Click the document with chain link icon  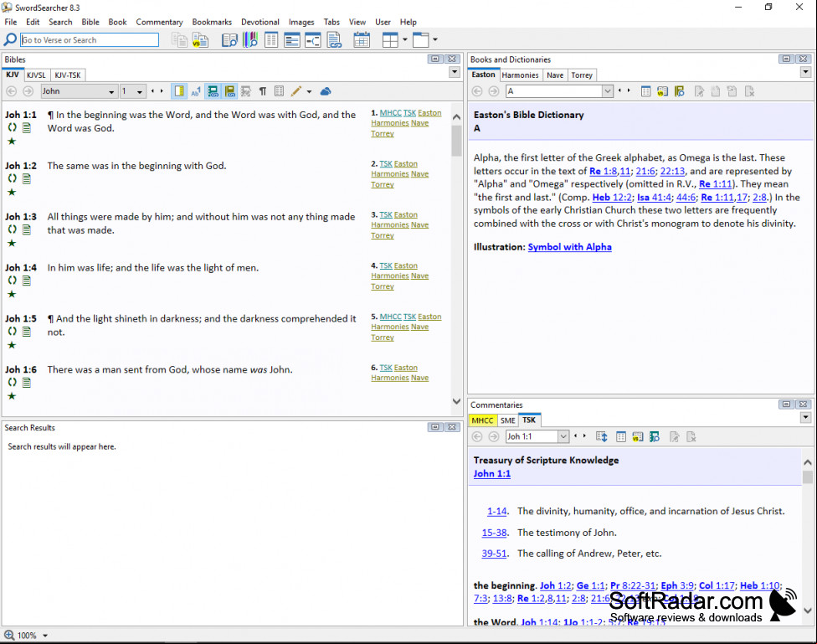[334, 40]
